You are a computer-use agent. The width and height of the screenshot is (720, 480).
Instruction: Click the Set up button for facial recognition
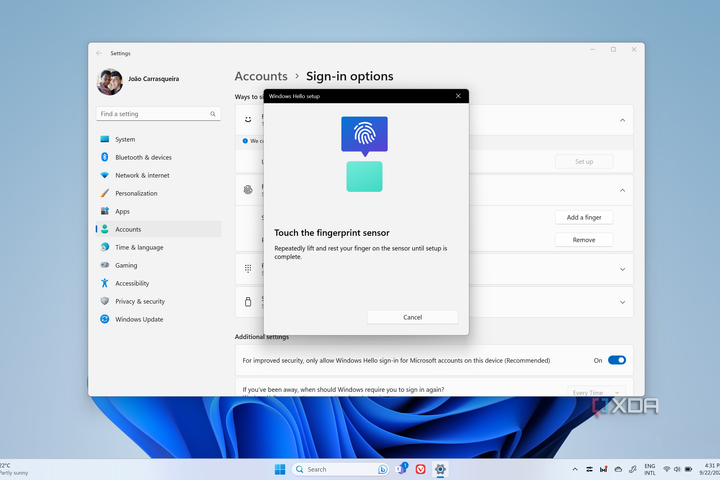[x=584, y=162]
